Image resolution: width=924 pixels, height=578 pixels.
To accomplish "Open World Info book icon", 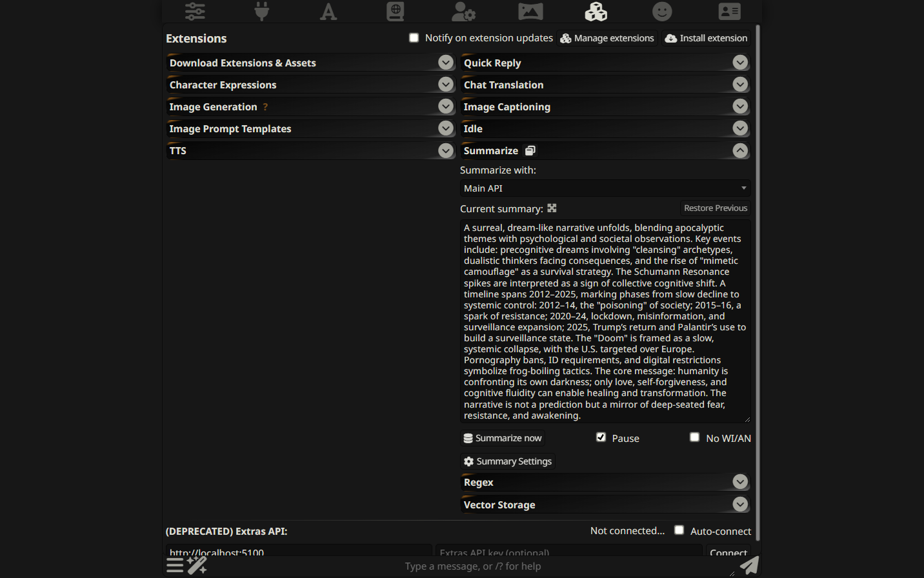I will [x=396, y=11].
